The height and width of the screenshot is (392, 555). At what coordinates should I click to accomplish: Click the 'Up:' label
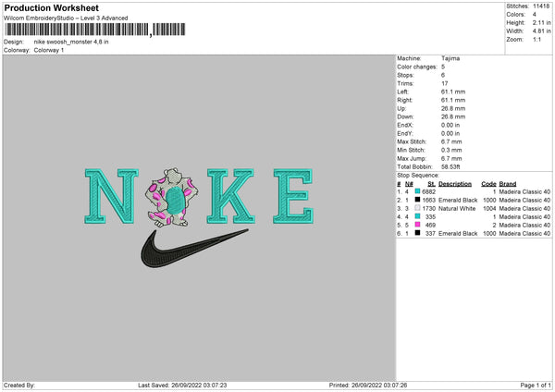(401, 108)
